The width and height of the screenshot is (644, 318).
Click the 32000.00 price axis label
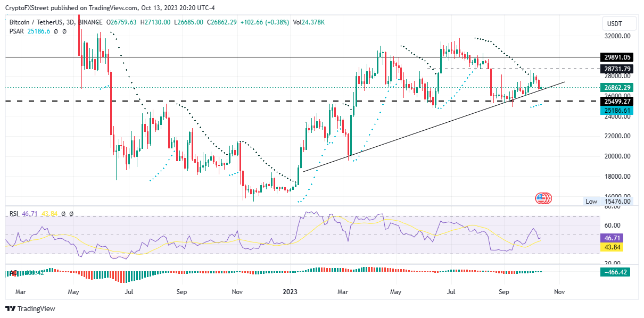pyautogui.click(x=617, y=36)
